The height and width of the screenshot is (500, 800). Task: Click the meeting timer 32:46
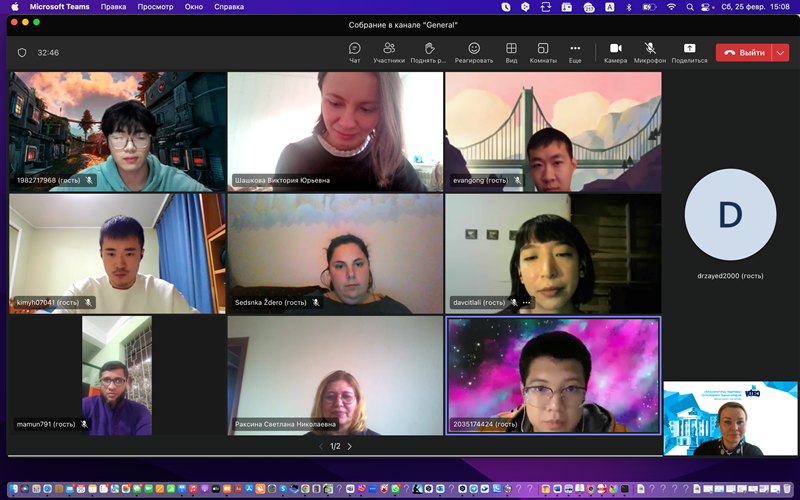point(48,53)
